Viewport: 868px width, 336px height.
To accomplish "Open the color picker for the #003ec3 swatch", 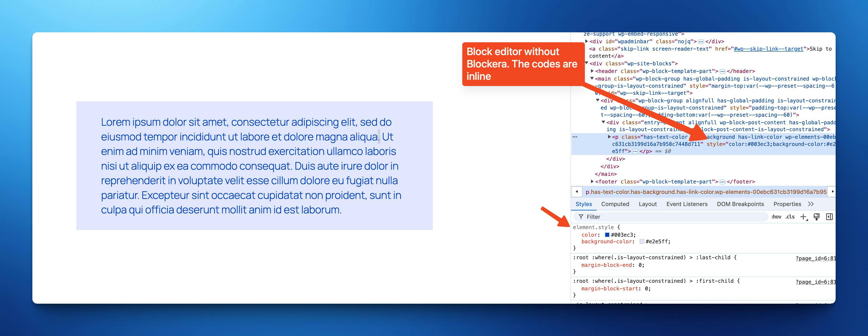I will coord(607,235).
